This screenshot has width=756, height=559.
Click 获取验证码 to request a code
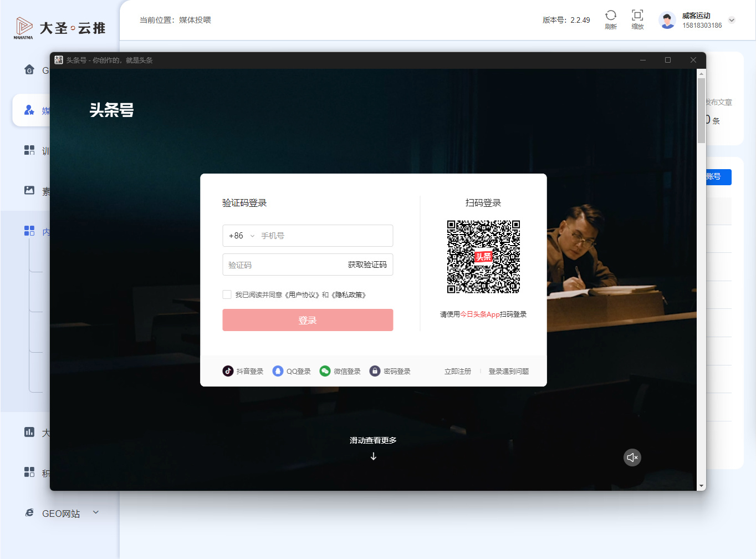click(x=367, y=265)
